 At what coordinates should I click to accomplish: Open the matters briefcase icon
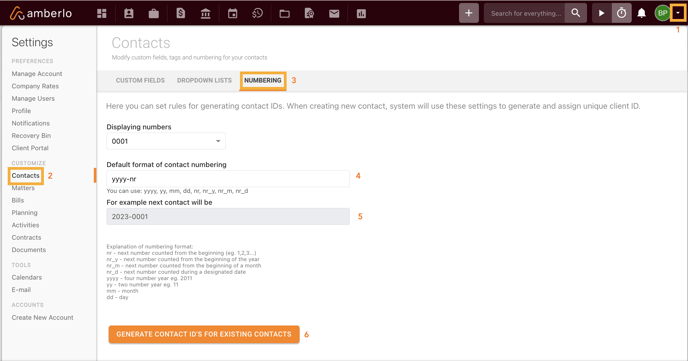tap(154, 14)
